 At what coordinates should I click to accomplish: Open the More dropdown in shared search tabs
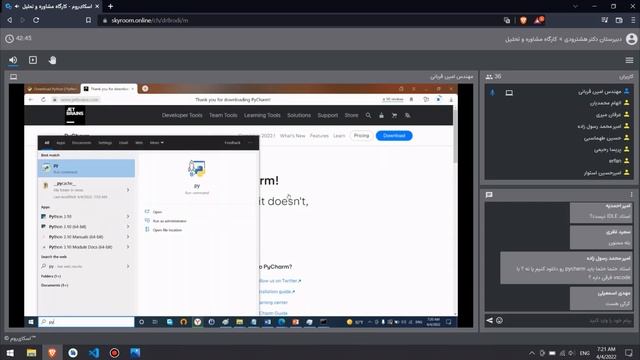point(157,143)
